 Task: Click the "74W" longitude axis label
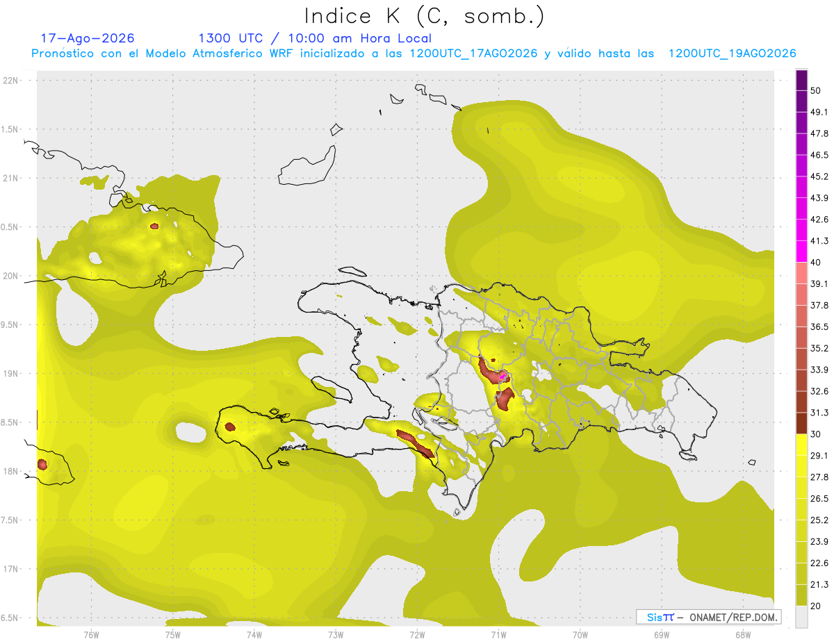point(254,634)
